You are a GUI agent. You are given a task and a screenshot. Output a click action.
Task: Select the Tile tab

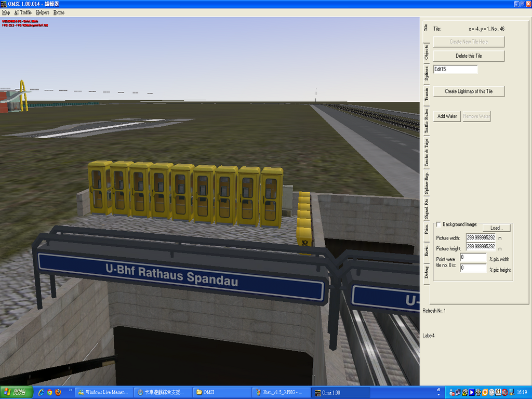[x=426, y=28]
